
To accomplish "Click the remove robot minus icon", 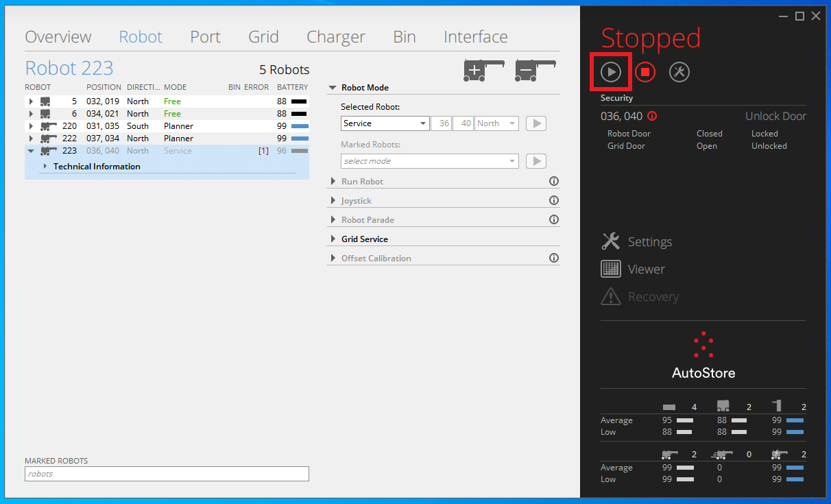I will (x=535, y=69).
